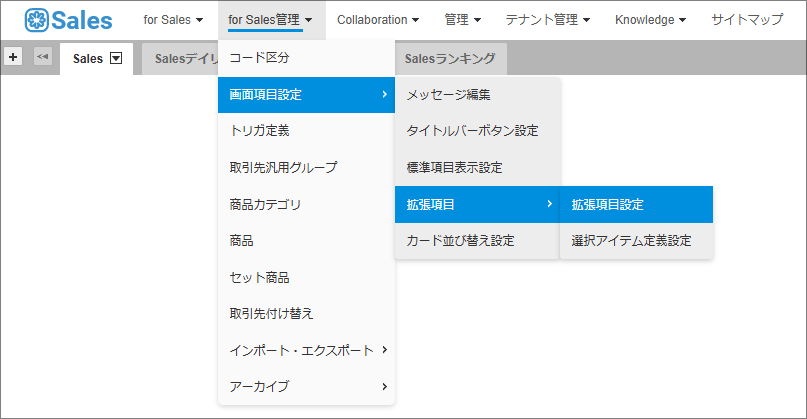Select タイトルバーボタン設定 submenu item
The width and height of the screenshot is (807, 419).
[477, 131]
